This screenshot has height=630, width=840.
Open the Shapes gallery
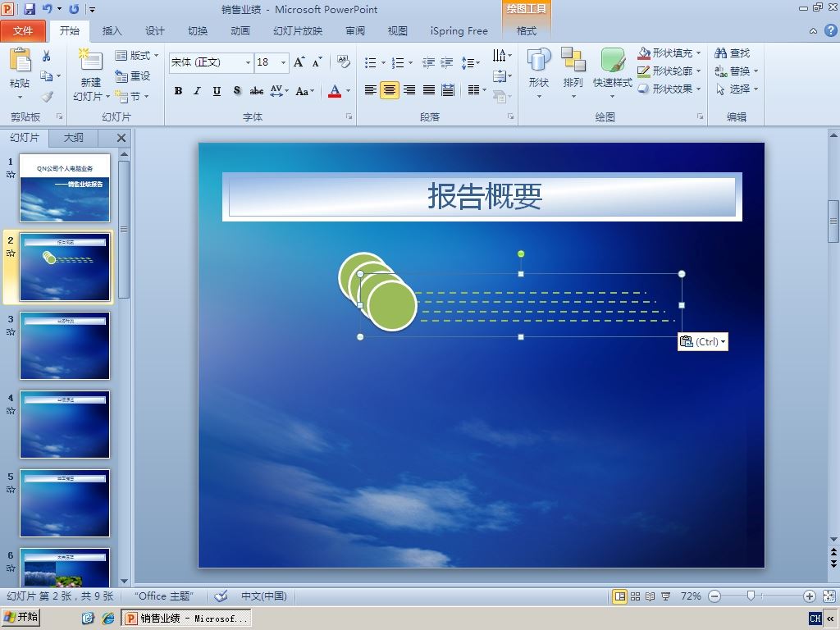click(539, 72)
